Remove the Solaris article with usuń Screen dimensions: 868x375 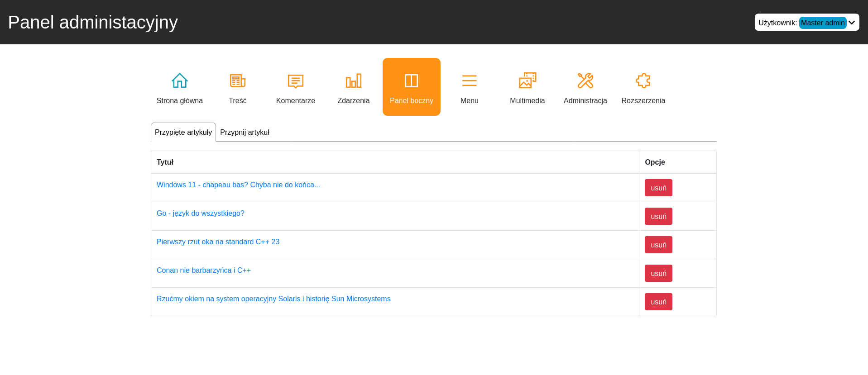pyautogui.click(x=658, y=302)
